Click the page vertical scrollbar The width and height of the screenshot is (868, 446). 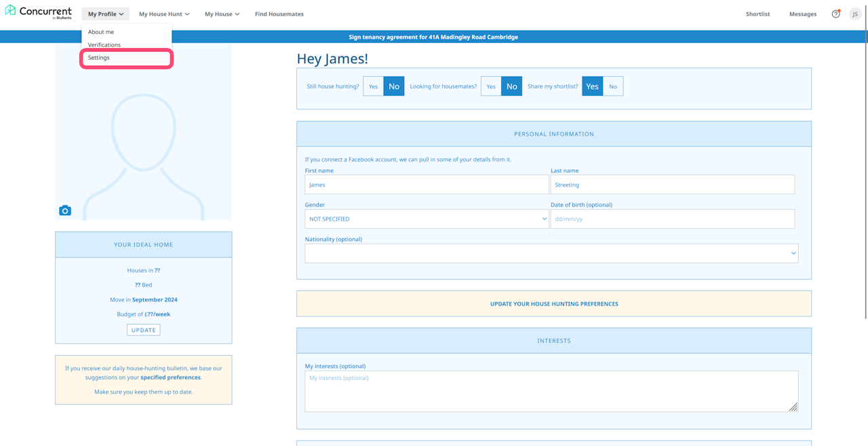click(865, 175)
